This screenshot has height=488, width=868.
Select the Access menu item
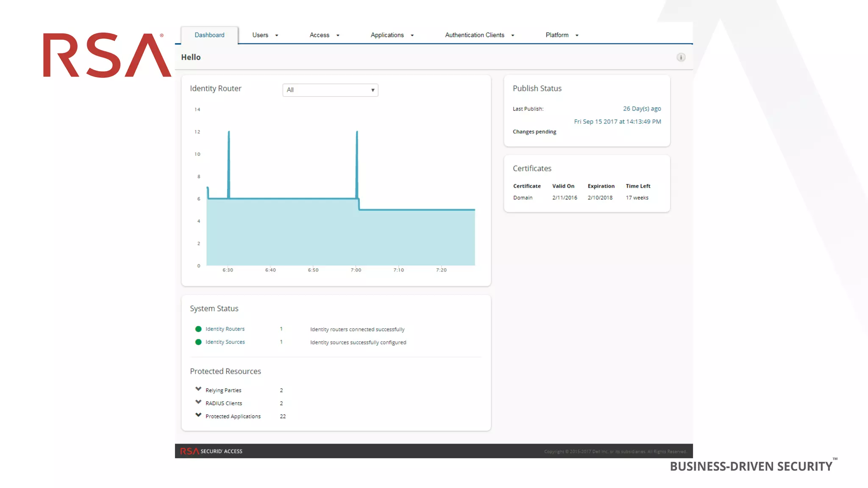(319, 35)
